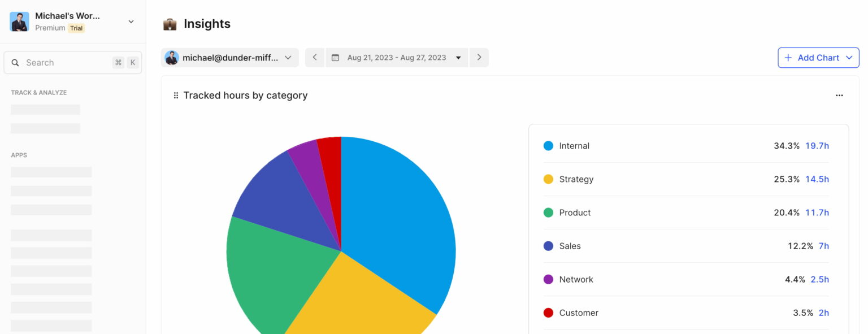Image resolution: width=868 pixels, height=334 pixels.
Task: Click Michael's workspace avatar image
Action: tap(19, 21)
